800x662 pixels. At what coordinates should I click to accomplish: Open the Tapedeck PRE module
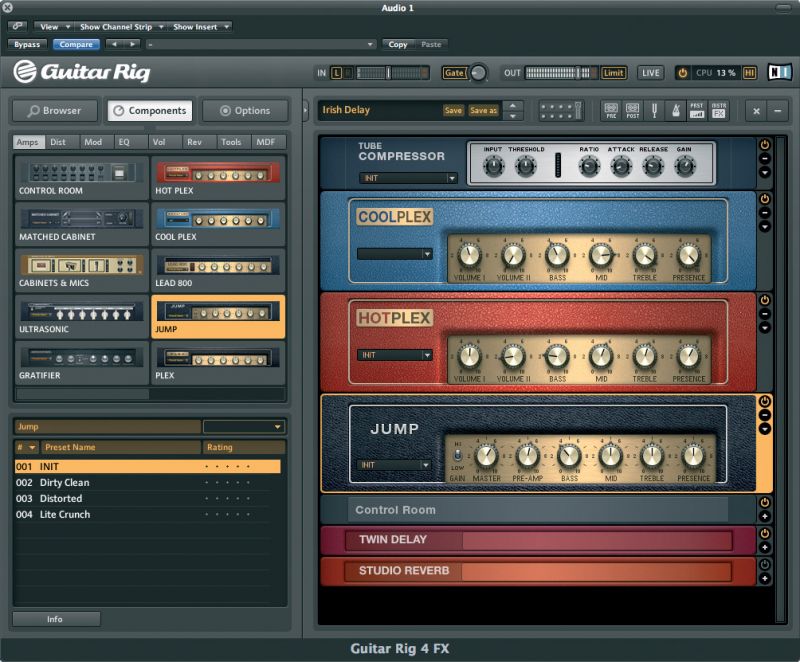(x=611, y=110)
